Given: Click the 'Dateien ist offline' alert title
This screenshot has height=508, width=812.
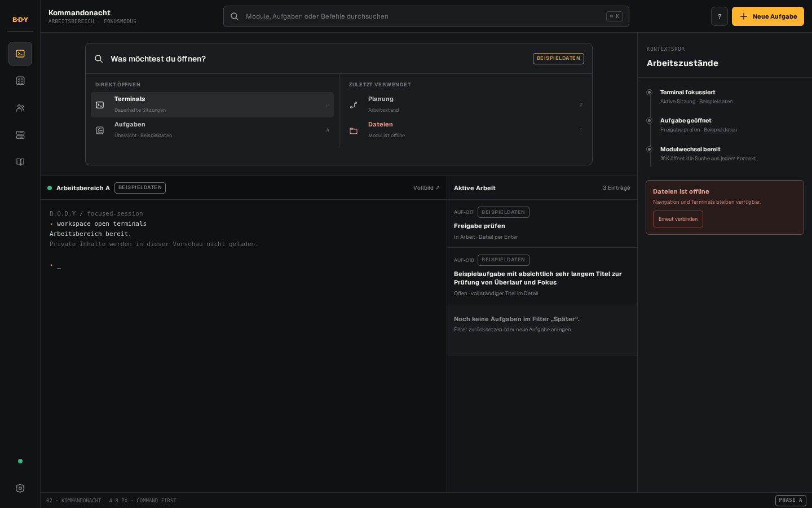Looking at the screenshot, I should pyautogui.click(x=681, y=192).
